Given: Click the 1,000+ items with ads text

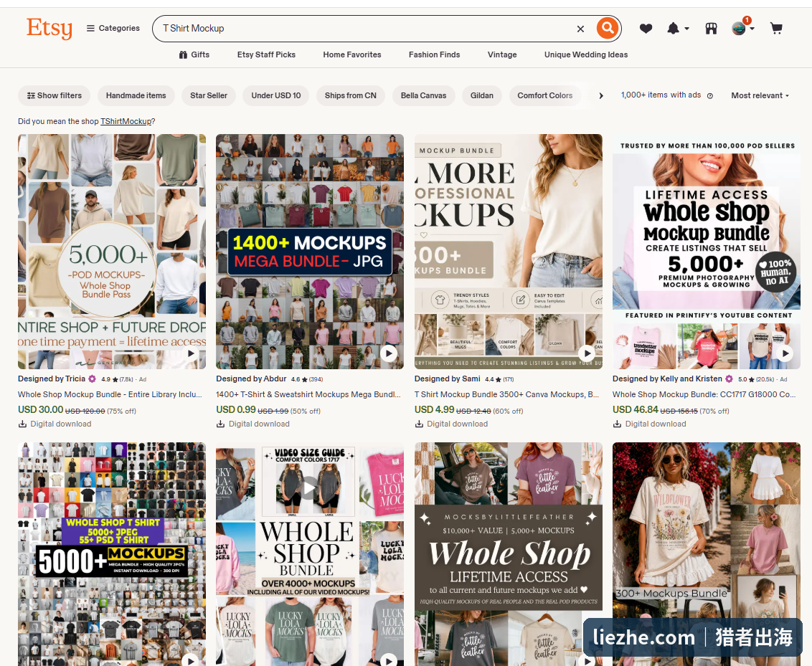Looking at the screenshot, I should (x=661, y=95).
